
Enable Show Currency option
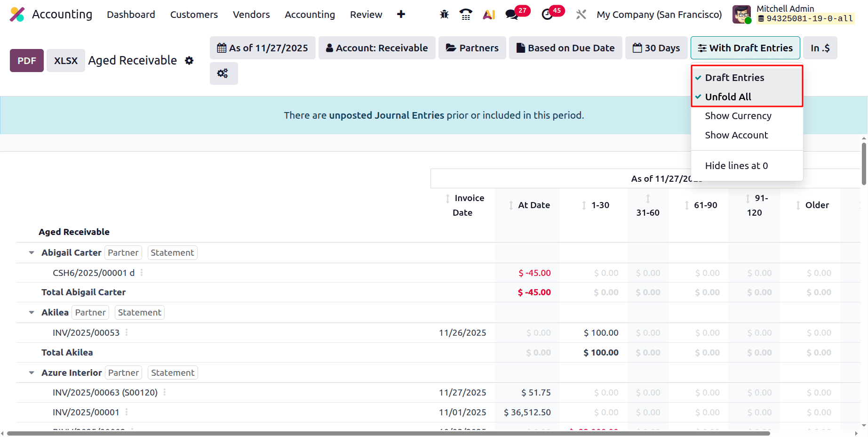pos(747,116)
